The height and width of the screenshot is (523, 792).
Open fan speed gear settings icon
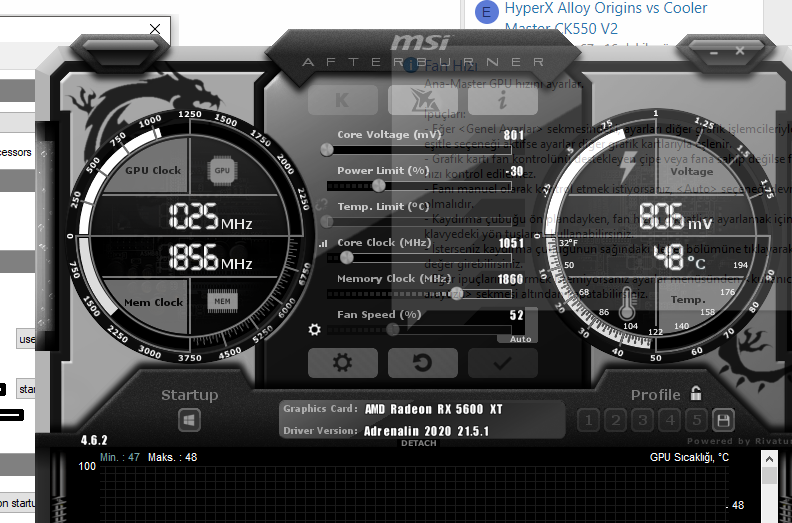314,330
